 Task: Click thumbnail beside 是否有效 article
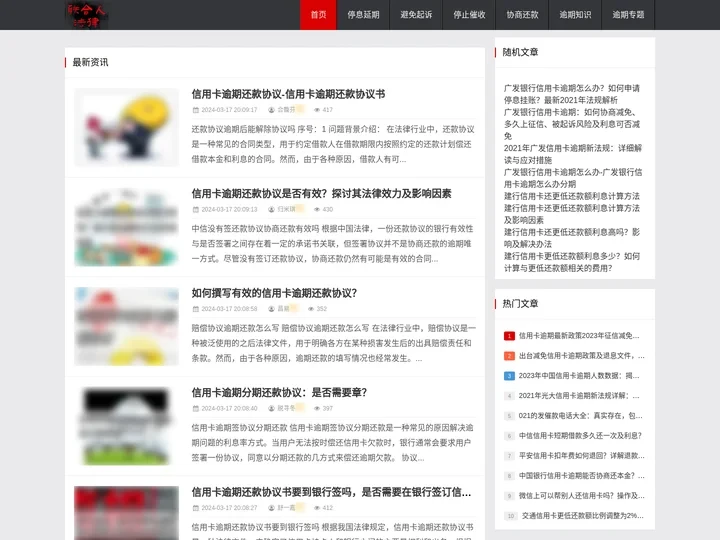tap(126, 227)
